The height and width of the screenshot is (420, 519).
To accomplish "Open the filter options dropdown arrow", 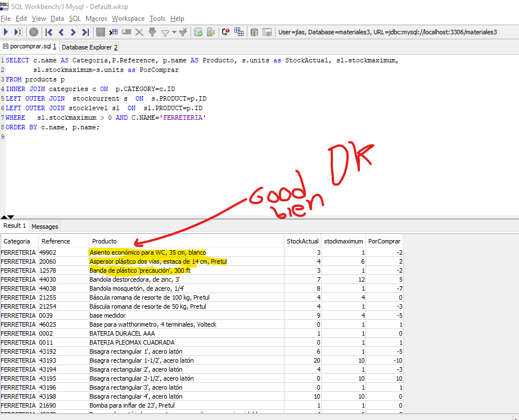I will click(174, 32).
